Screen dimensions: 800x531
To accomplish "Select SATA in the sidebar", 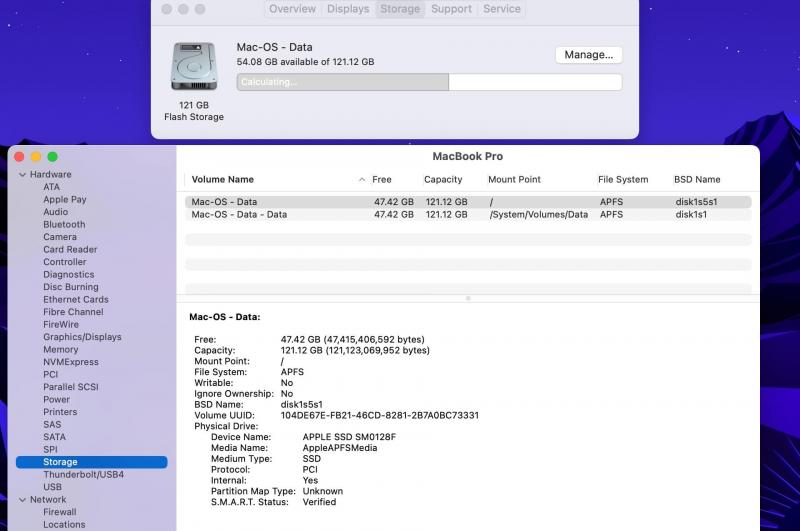I will click(x=54, y=437).
